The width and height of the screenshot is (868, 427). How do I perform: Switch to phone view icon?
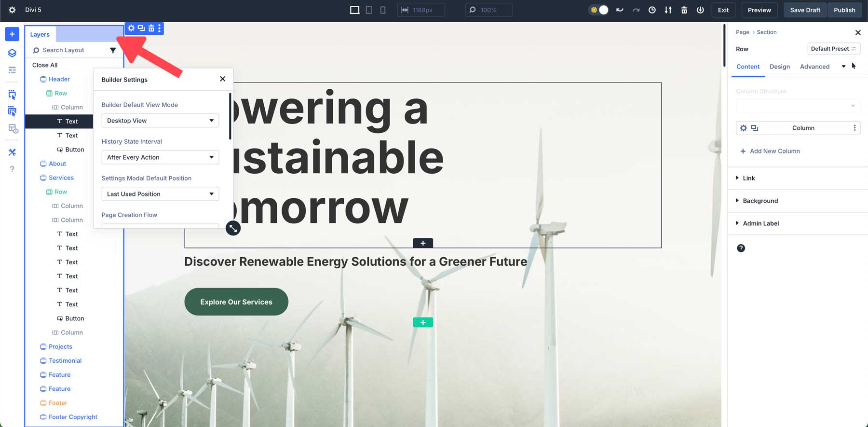[383, 10]
